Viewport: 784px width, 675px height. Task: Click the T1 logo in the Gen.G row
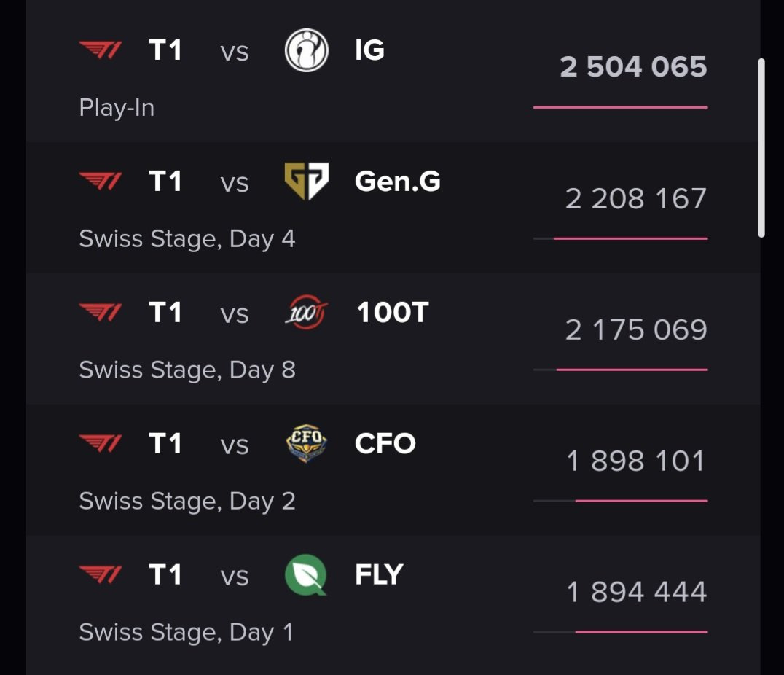(101, 182)
